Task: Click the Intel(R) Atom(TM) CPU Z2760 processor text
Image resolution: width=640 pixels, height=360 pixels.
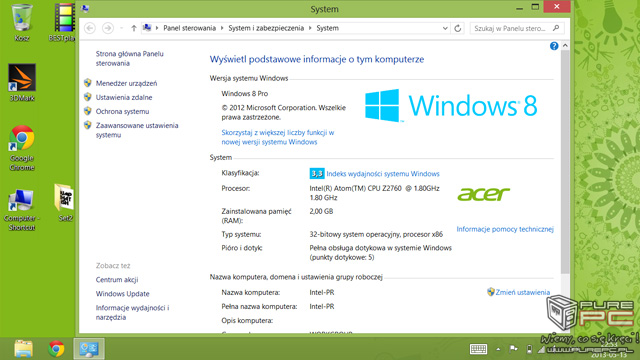Action: (x=374, y=193)
